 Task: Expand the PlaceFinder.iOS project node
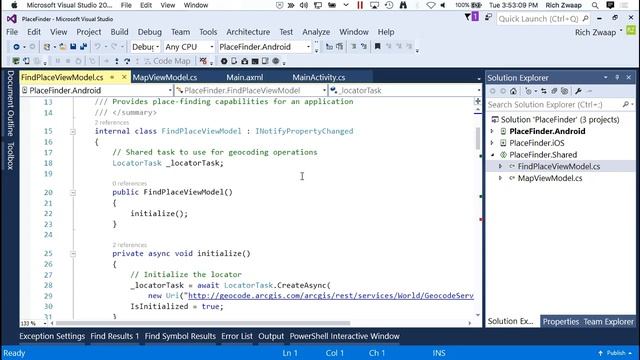[492, 143]
